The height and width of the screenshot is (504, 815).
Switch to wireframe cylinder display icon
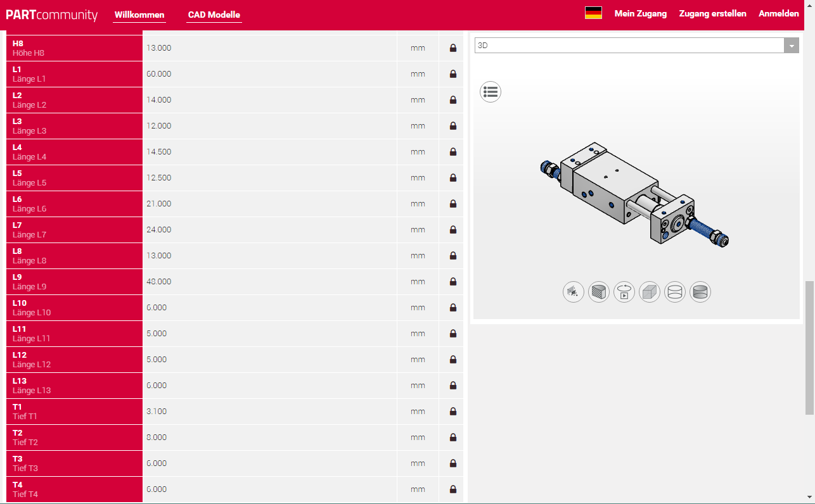point(675,292)
